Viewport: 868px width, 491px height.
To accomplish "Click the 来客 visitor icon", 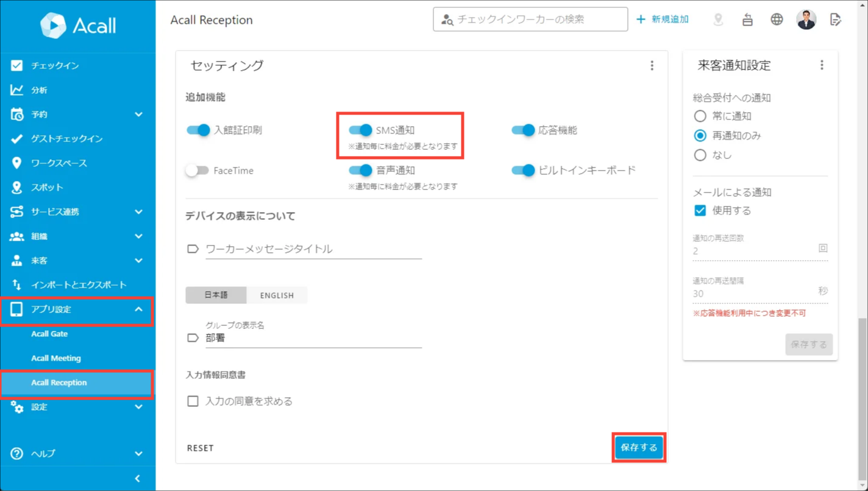I will pos(16,260).
